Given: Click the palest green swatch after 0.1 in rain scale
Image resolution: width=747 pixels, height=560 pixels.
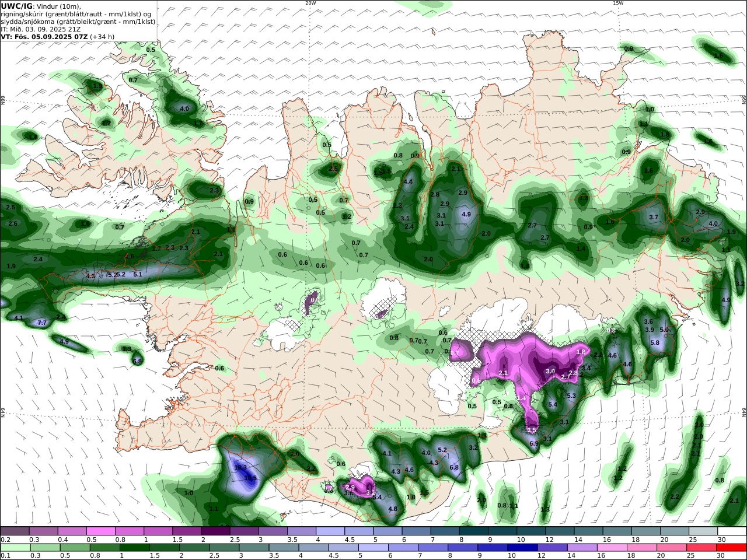Looking at the screenshot, I should point(15,548).
